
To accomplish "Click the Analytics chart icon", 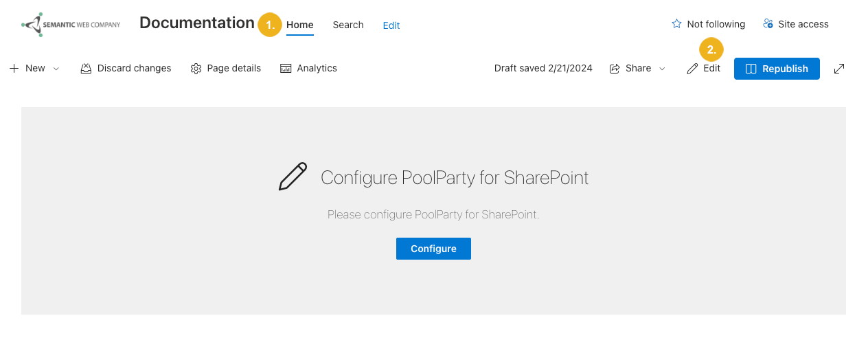I will (x=286, y=69).
